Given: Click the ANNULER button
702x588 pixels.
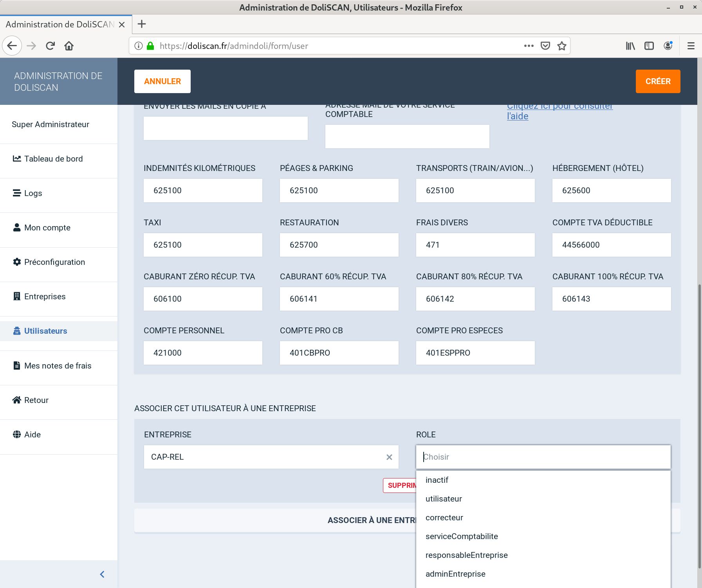Looking at the screenshot, I should 162,81.
